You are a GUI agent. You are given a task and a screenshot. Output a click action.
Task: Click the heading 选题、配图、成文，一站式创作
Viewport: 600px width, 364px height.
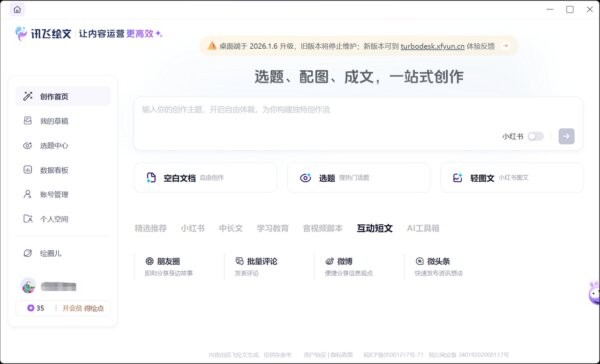click(x=359, y=77)
